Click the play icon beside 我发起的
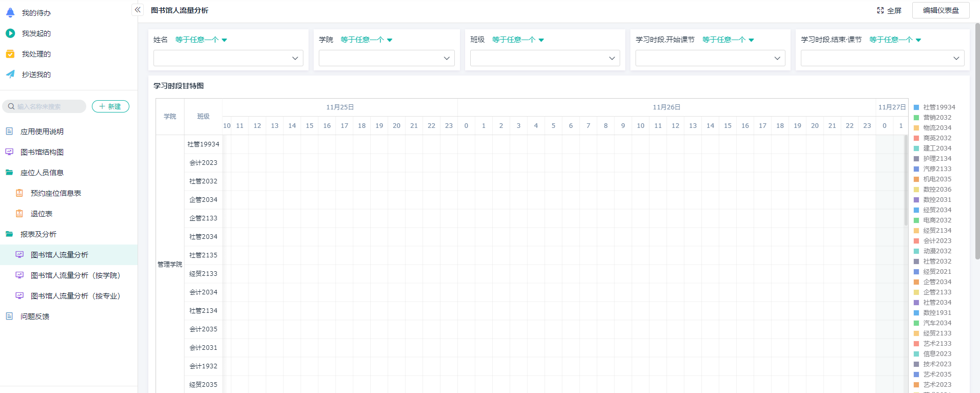This screenshot has height=393, width=980. pos(10,33)
